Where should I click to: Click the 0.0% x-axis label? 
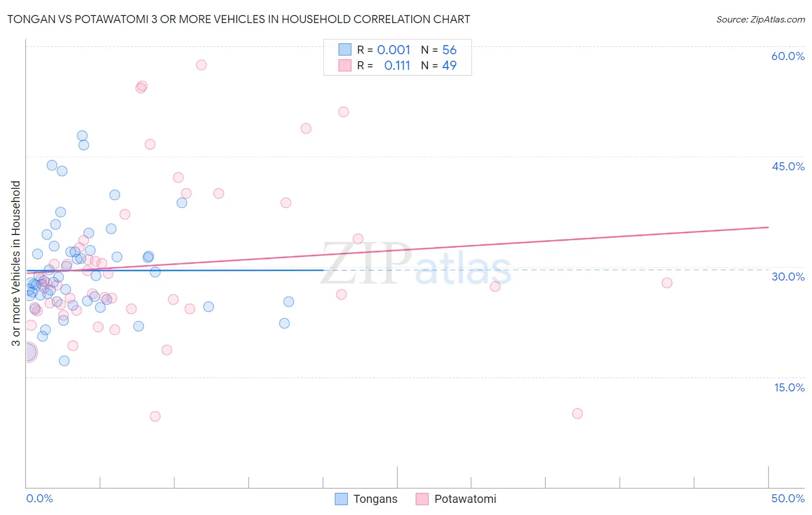(x=39, y=498)
